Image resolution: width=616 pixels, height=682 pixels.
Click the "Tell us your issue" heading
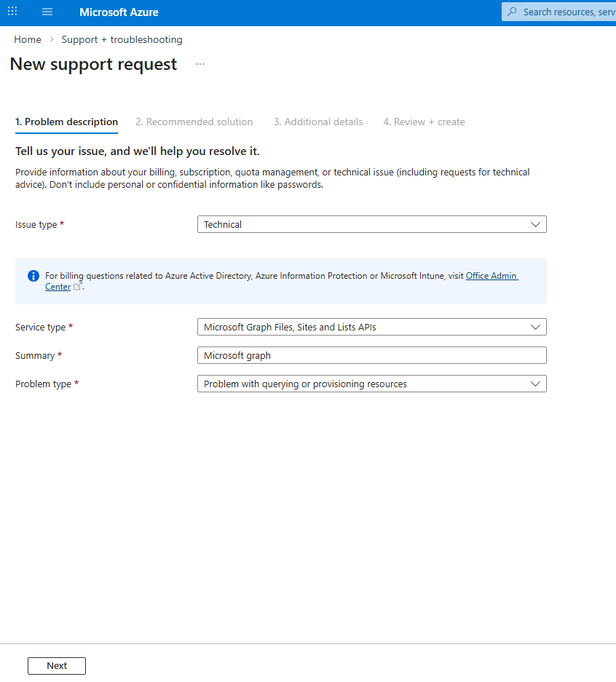point(138,151)
